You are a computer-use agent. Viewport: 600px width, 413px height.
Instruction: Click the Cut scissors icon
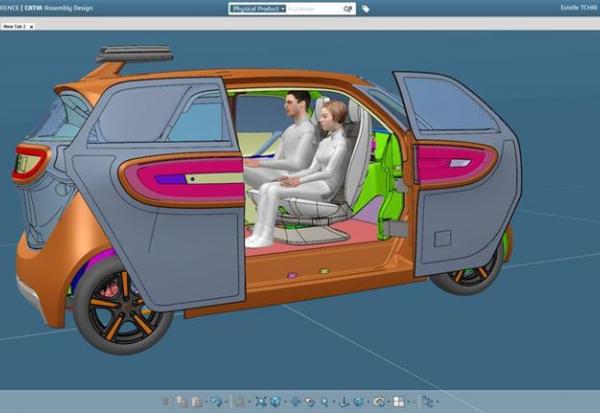[167, 401]
